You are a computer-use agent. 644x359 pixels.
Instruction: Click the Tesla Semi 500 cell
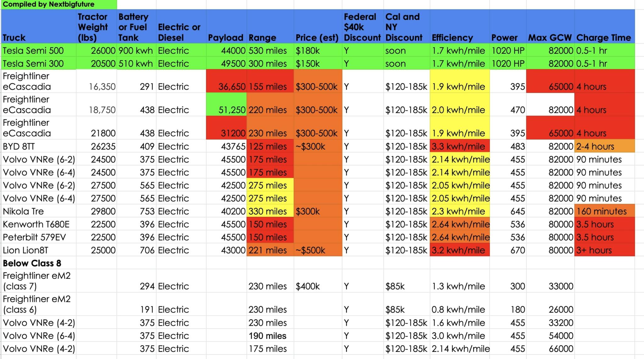38,50
